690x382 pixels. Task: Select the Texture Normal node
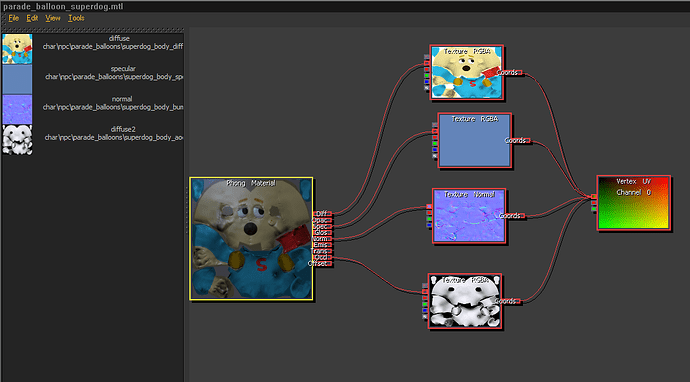(x=469, y=216)
